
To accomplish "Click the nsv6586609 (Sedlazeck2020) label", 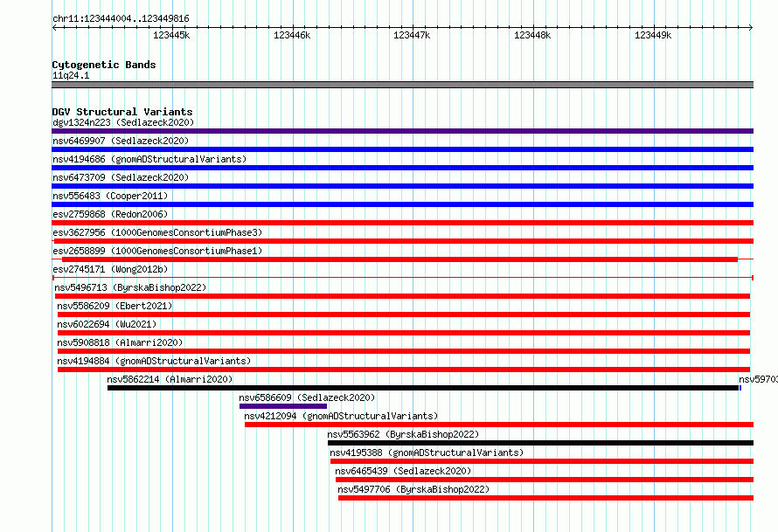I will (x=307, y=397).
